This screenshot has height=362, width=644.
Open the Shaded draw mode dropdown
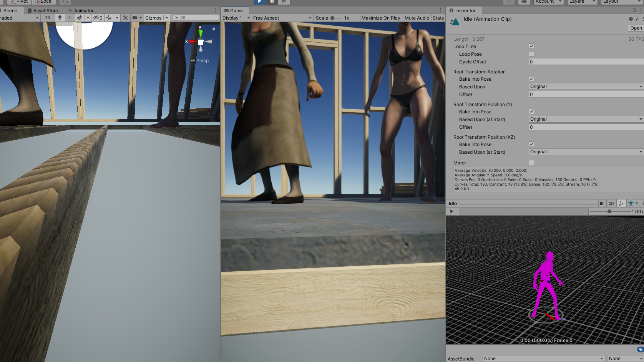coord(20,18)
